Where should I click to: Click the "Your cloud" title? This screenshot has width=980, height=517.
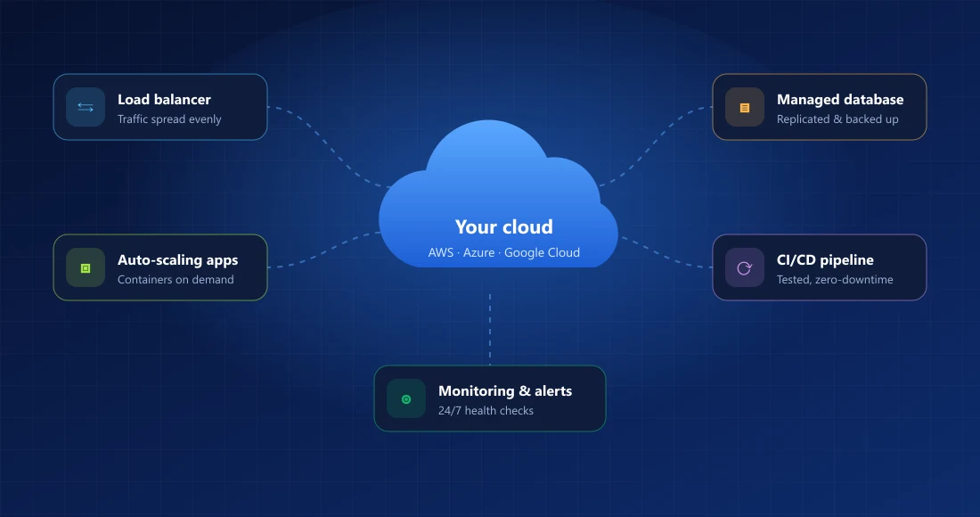(x=503, y=226)
